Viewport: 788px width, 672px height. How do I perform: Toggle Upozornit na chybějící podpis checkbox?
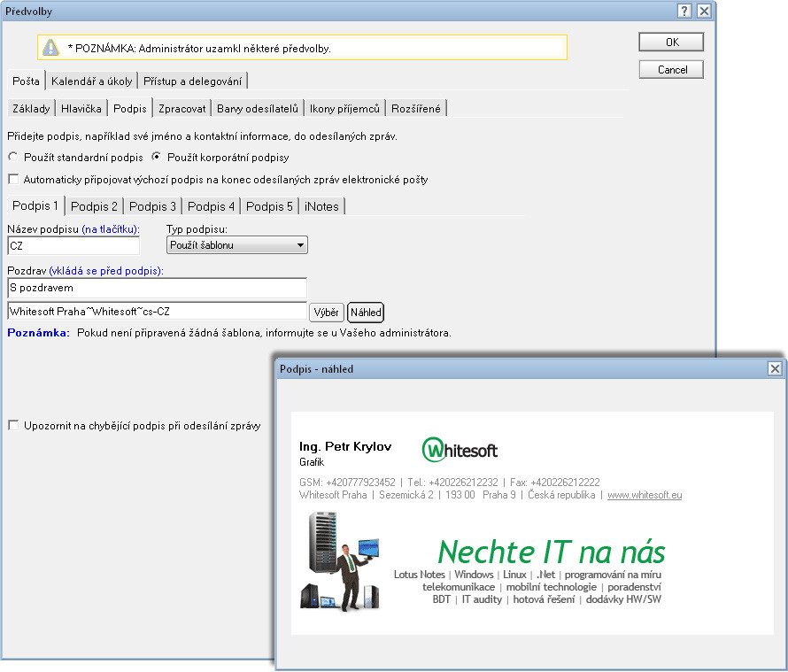pyautogui.click(x=13, y=426)
